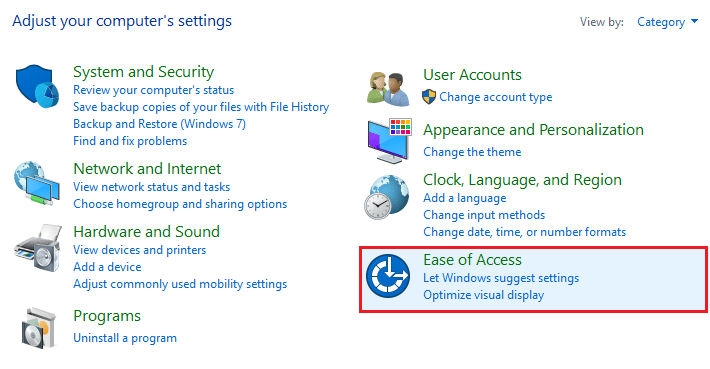Open Find and fix problems

tap(130, 141)
